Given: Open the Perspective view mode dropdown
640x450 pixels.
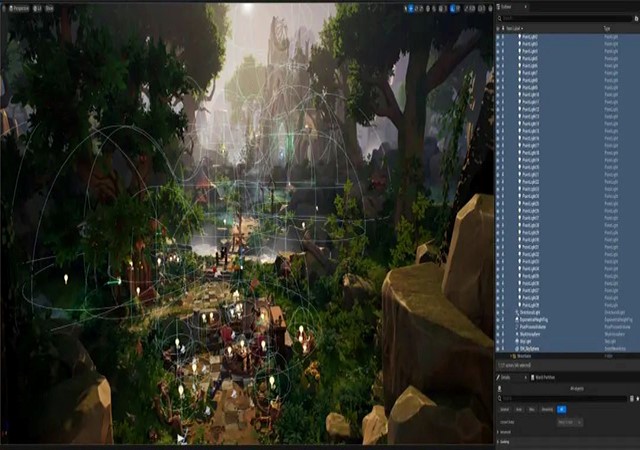Looking at the screenshot, I should click(19, 8).
